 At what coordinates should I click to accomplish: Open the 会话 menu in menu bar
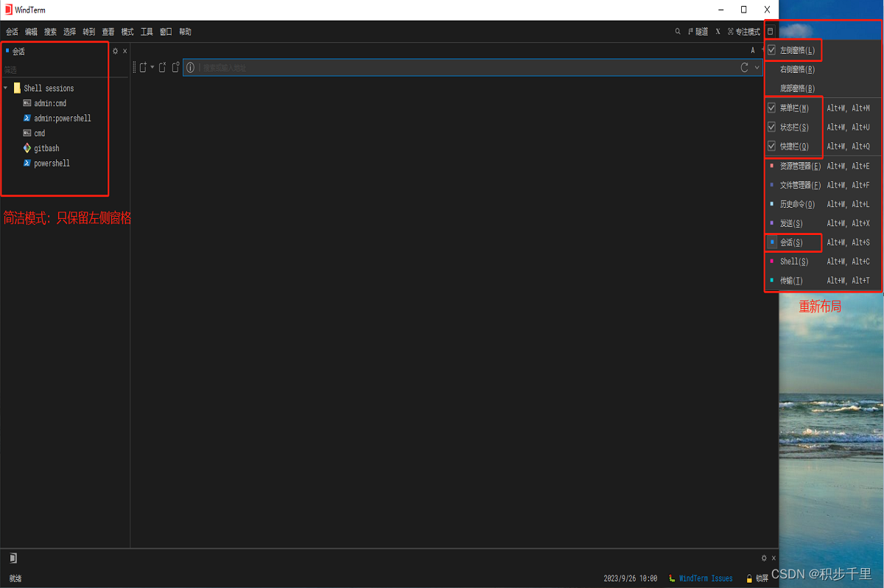point(12,32)
